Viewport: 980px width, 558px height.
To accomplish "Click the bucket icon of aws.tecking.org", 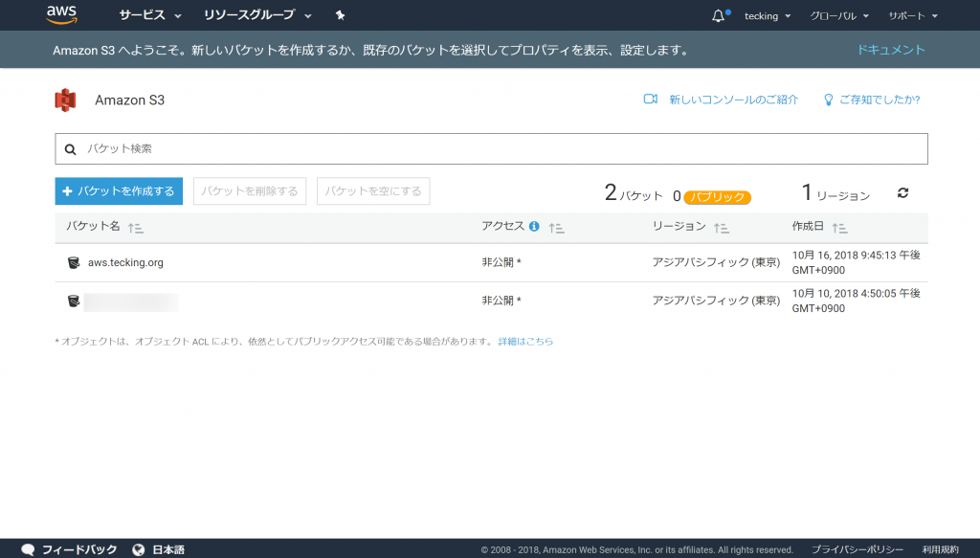I will pyautogui.click(x=74, y=262).
